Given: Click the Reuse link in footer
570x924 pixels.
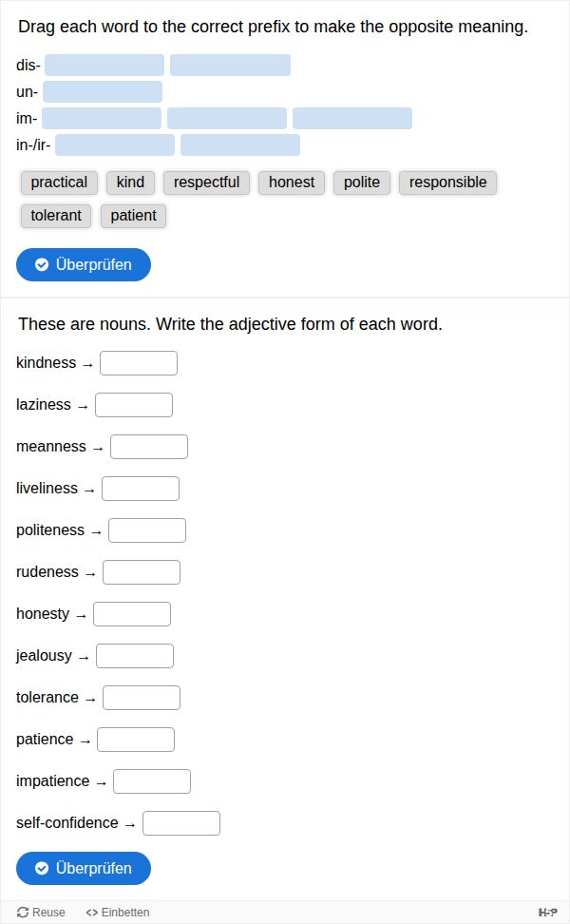Looking at the screenshot, I should 42,912.
